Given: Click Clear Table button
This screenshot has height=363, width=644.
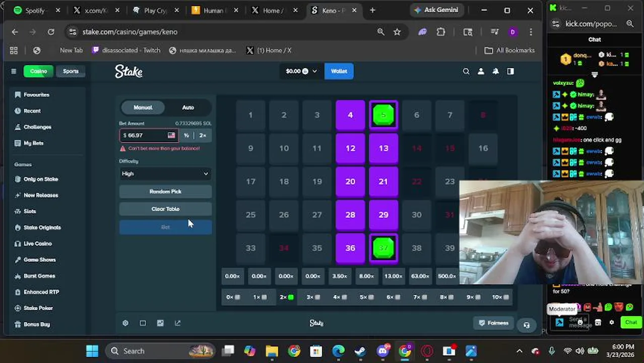Looking at the screenshot, I should click(165, 209).
